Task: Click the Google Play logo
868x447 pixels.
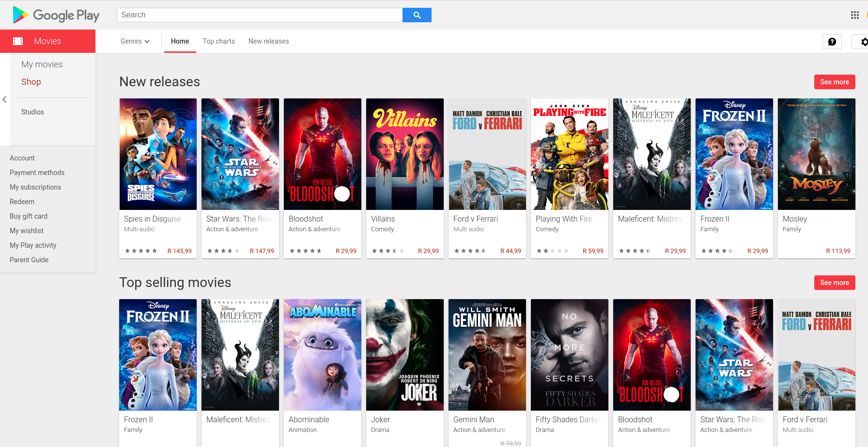Action: [56, 15]
